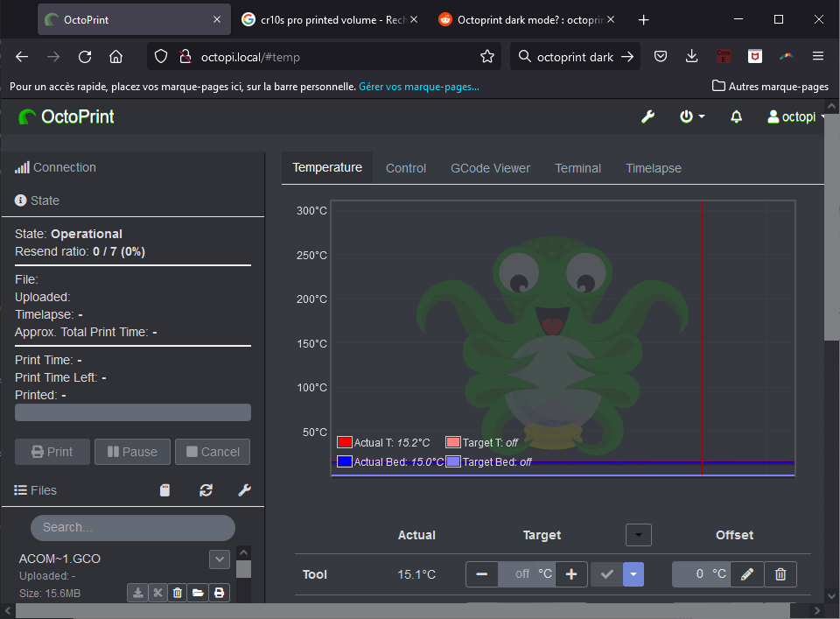Download ACOM~1.GCO file

coord(137,593)
